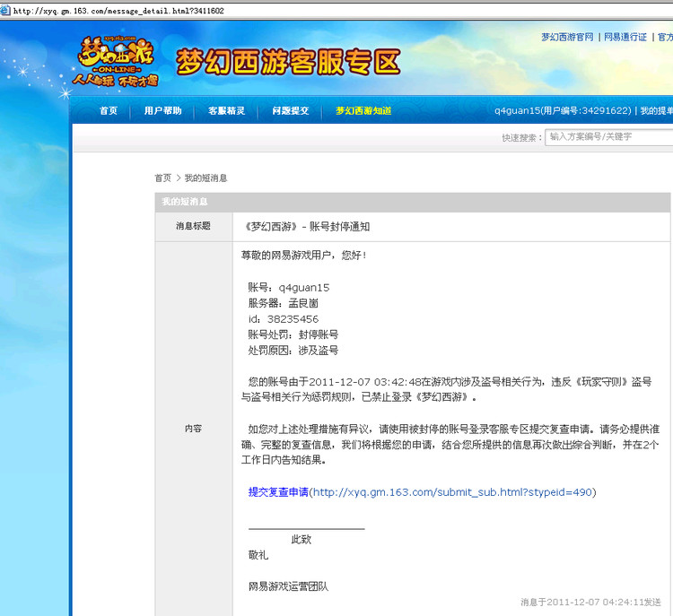Click the IE page icon beside the URL
The width and height of the screenshot is (673, 616).
pos(7,11)
